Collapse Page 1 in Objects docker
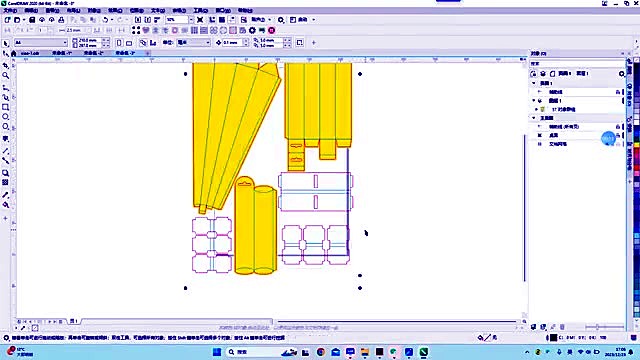This screenshot has height=360, width=640. (x=533, y=83)
